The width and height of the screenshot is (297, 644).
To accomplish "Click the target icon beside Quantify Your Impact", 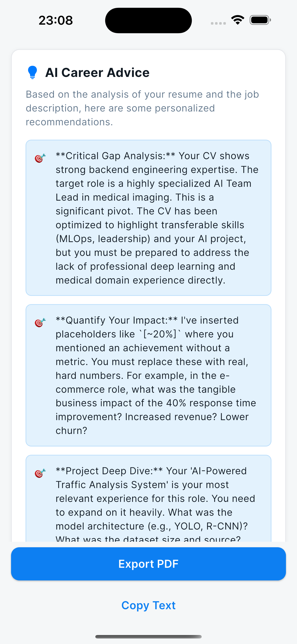I will pyautogui.click(x=40, y=323).
